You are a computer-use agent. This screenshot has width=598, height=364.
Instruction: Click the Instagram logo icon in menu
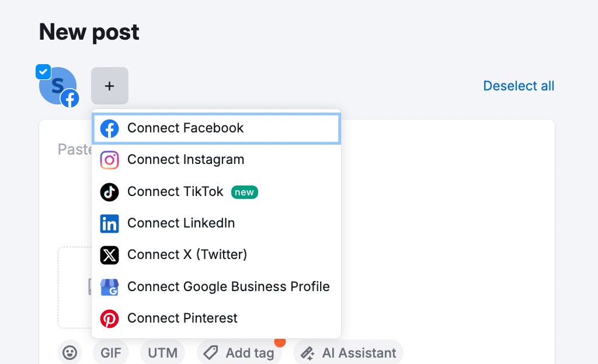click(109, 160)
